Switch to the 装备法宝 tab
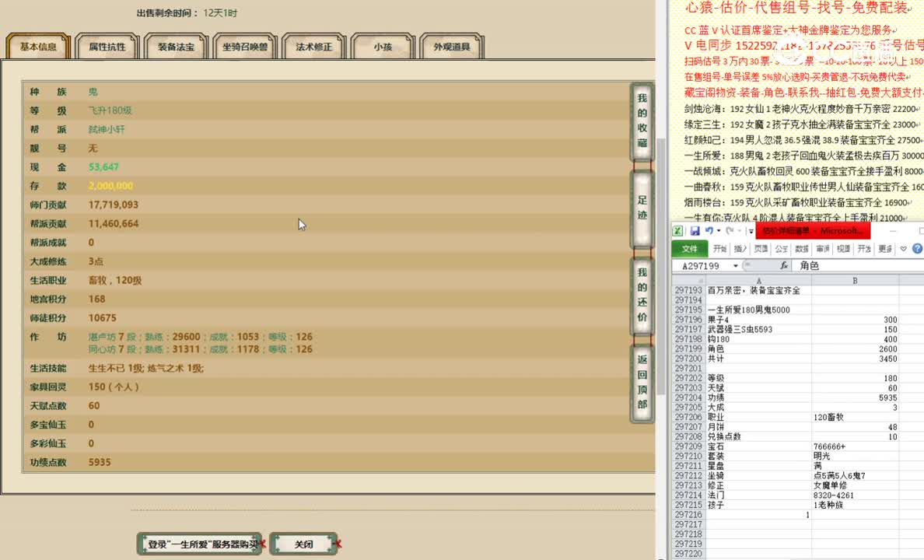The image size is (924, 560). click(175, 46)
